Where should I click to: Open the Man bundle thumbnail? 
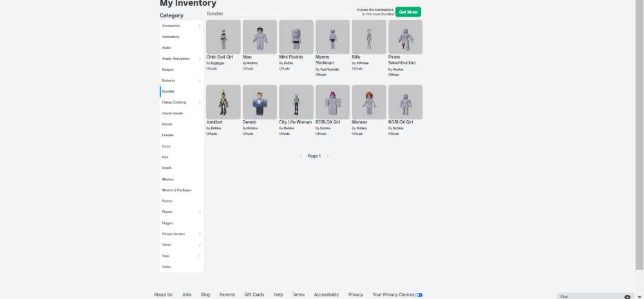[x=260, y=37]
